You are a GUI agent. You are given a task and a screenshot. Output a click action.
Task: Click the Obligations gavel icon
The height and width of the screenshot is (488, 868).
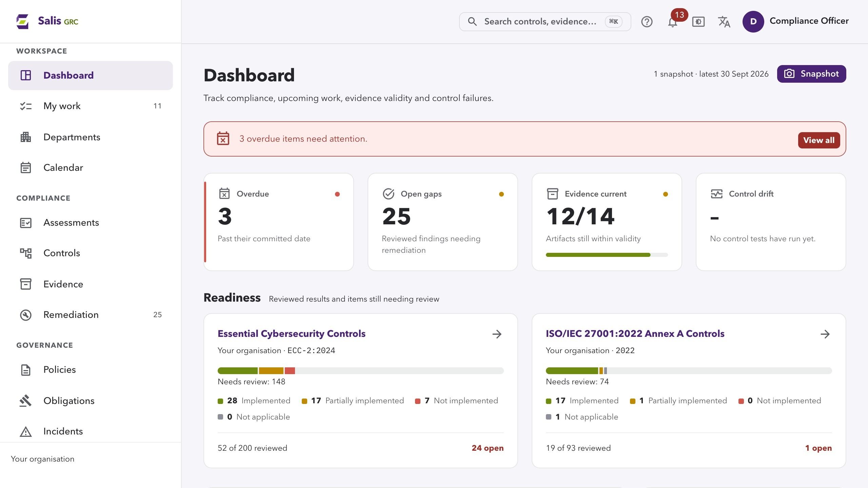point(26,401)
